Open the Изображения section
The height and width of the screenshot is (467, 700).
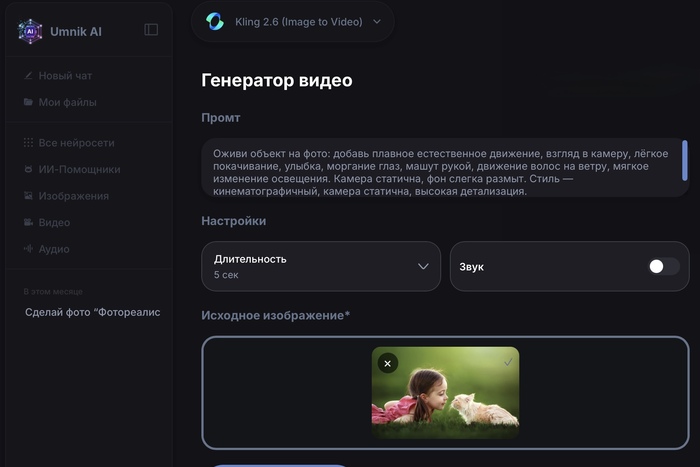pyautogui.click(x=73, y=196)
